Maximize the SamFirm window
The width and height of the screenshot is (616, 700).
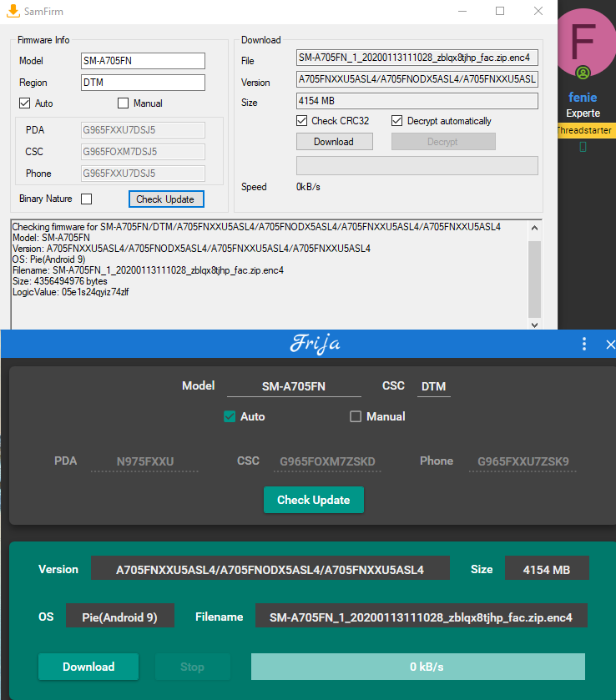click(500, 11)
